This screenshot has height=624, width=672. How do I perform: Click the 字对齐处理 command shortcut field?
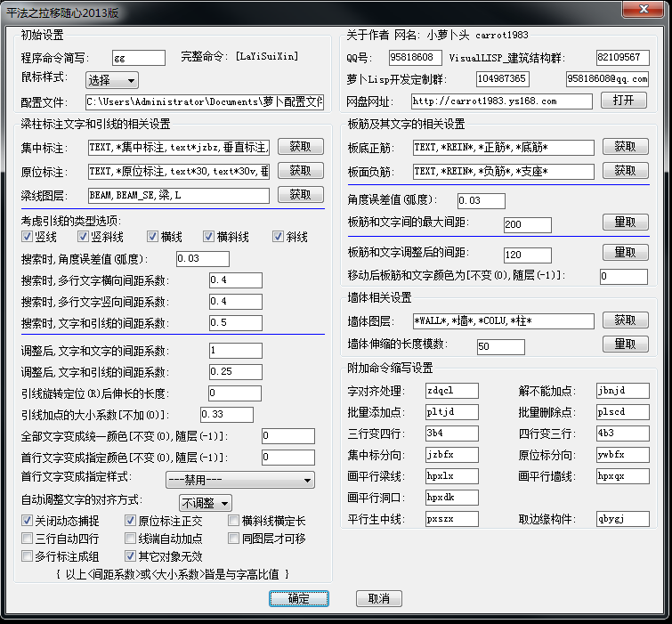(451, 391)
